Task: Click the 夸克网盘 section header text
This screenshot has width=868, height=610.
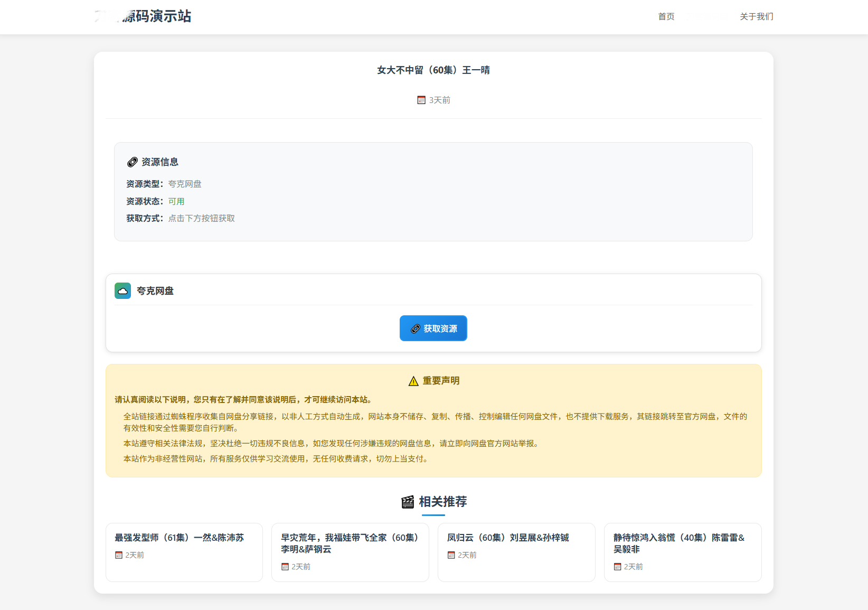Action: (x=155, y=291)
